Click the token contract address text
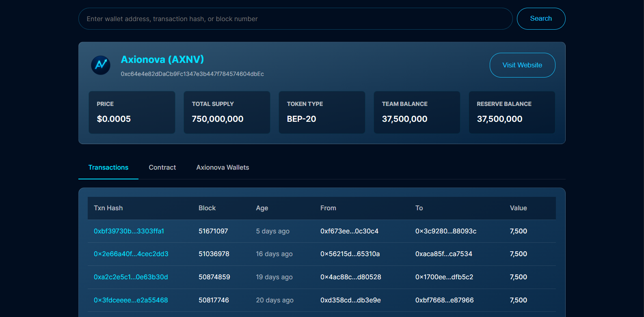 tap(192, 74)
